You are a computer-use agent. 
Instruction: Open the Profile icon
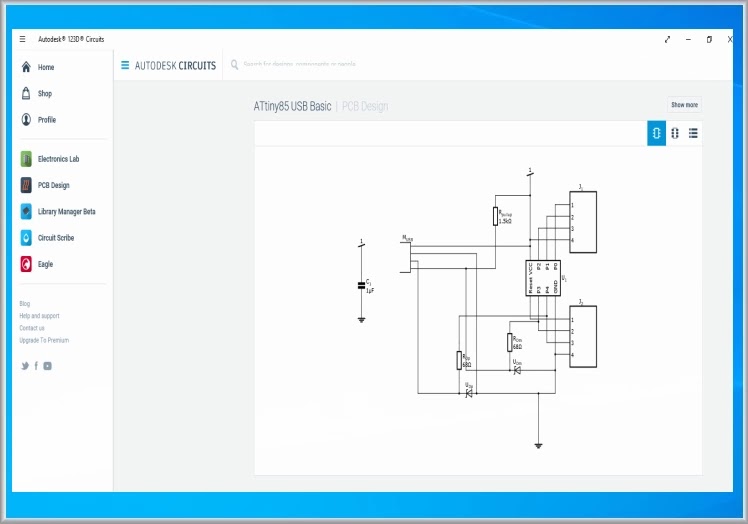tap(26, 119)
